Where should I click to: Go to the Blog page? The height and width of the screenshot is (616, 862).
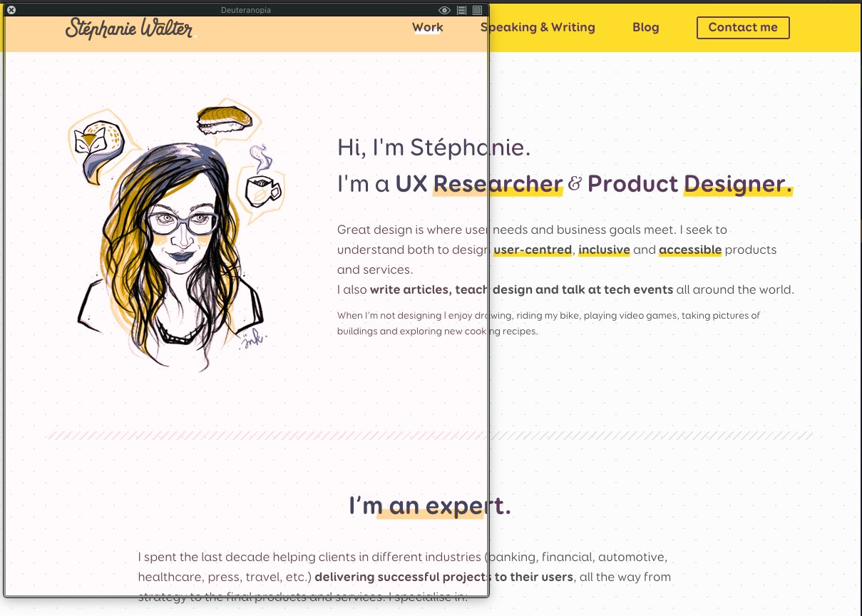[x=646, y=28]
